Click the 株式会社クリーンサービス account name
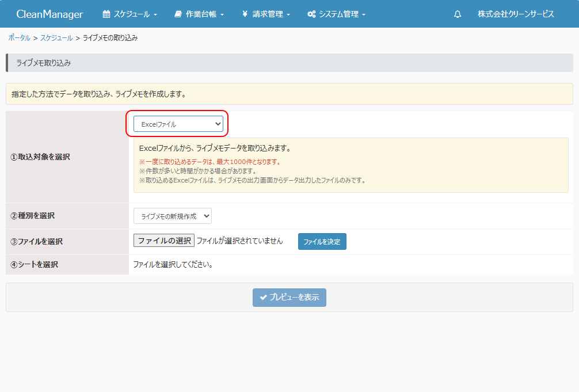 pos(516,14)
